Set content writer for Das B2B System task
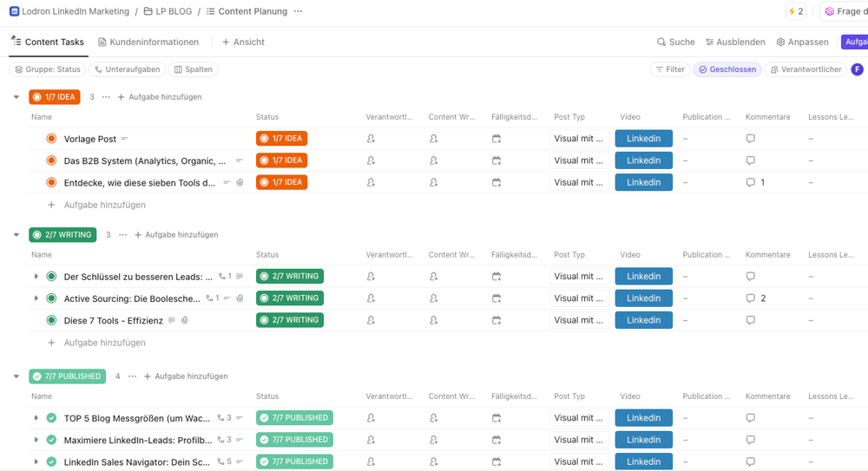868x471 pixels. click(x=433, y=160)
